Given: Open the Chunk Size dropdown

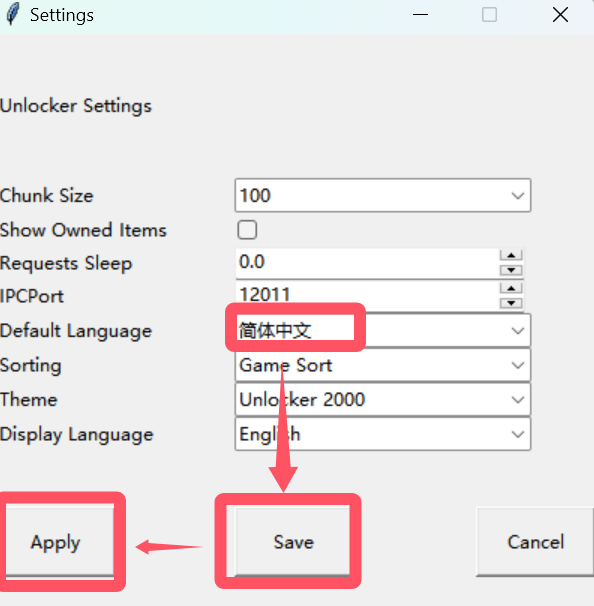Looking at the screenshot, I should click(x=383, y=195).
